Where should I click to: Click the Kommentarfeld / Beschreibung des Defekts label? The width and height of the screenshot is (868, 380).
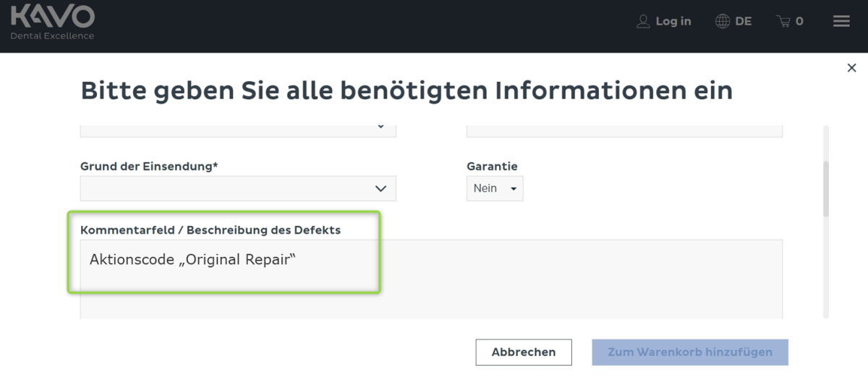[x=210, y=230]
